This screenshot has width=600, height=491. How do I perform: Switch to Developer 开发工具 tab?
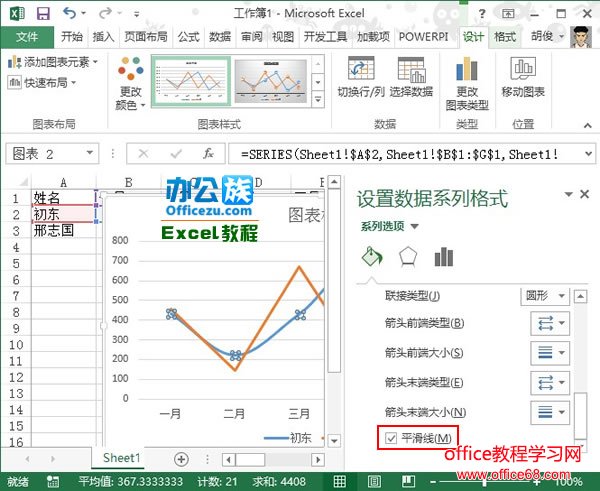pos(325,37)
